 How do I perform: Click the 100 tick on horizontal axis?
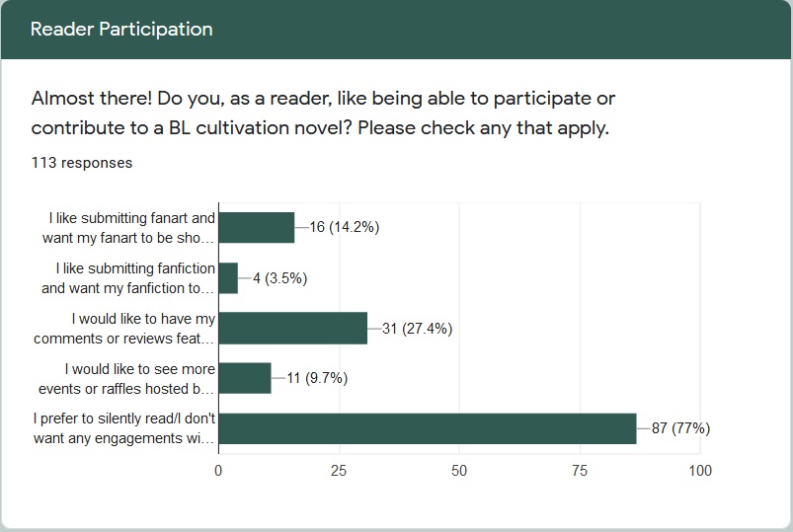pyautogui.click(x=700, y=471)
